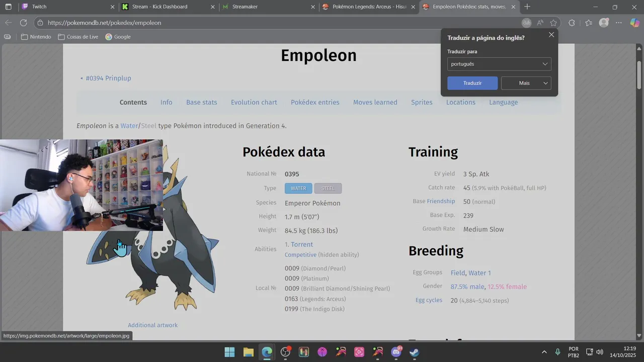Show hidden system tray icons
This screenshot has height=362, width=644.
coord(544,352)
